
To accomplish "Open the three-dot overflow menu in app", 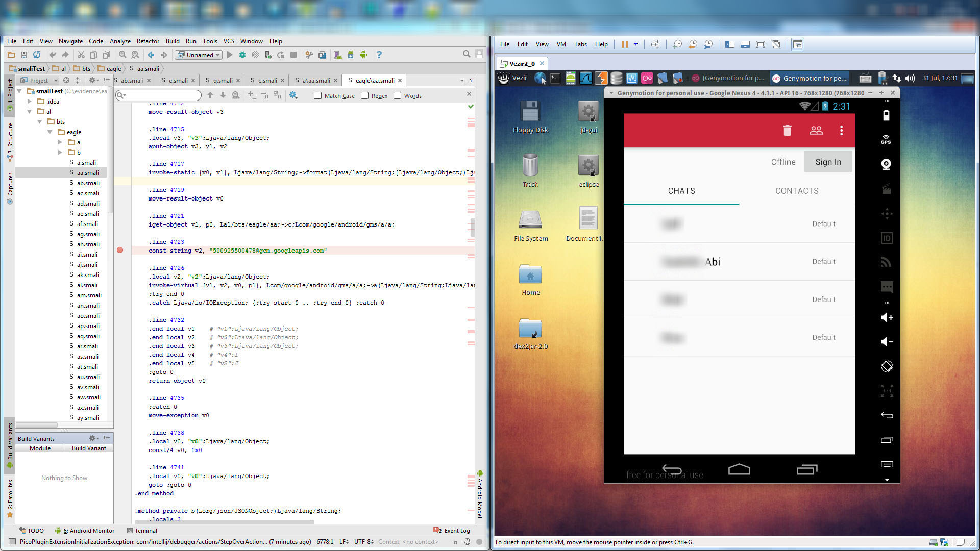I will pos(841,131).
